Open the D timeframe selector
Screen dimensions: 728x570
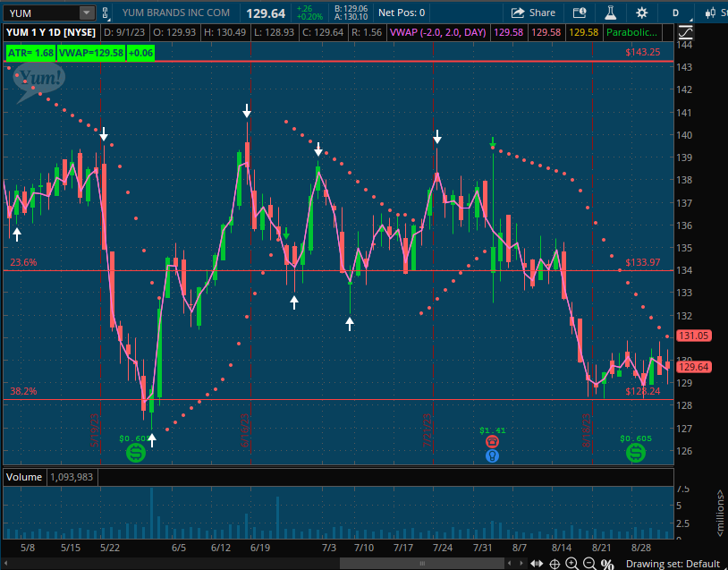(675, 13)
